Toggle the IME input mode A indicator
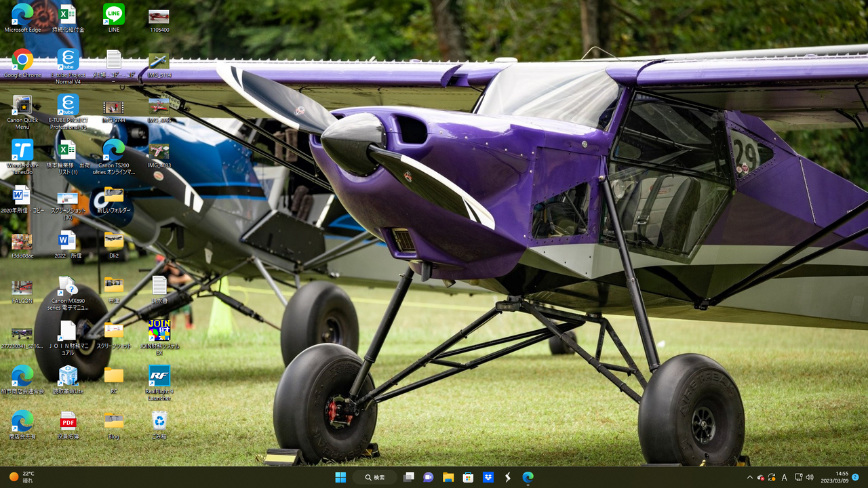 click(785, 477)
